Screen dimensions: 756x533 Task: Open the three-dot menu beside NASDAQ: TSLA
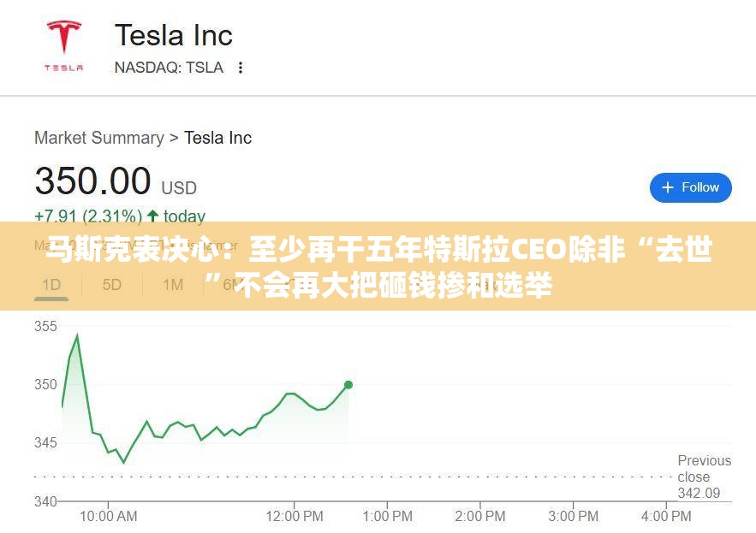240,68
